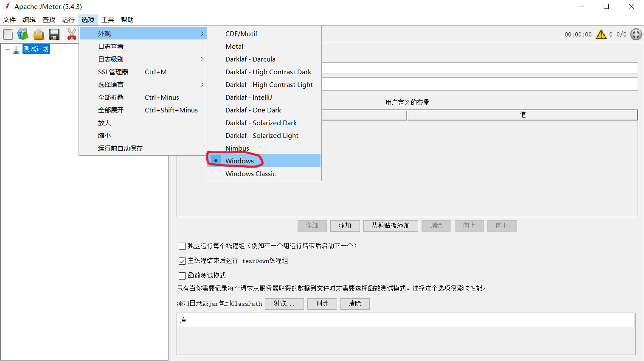Close the open 选项 menu

click(x=88, y=20)
